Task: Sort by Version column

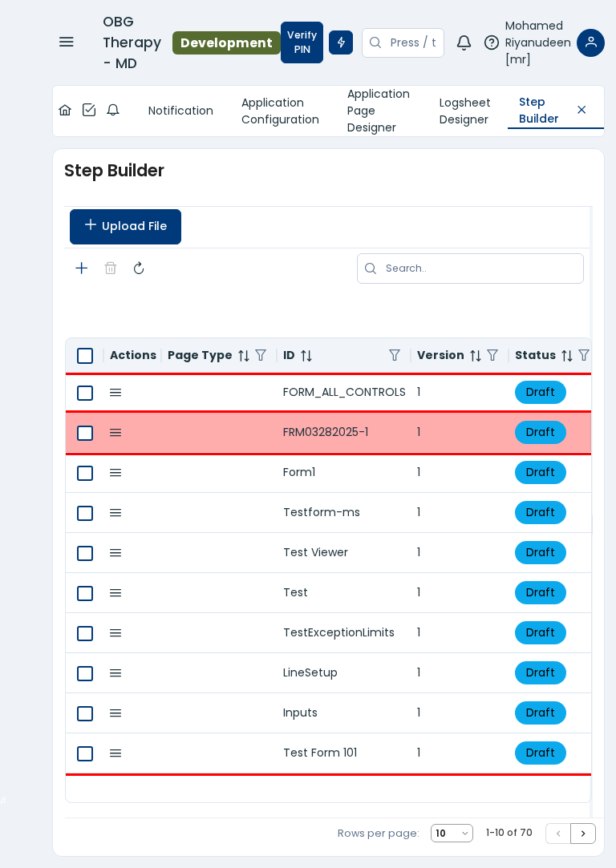Action: [x=475, y=355]
